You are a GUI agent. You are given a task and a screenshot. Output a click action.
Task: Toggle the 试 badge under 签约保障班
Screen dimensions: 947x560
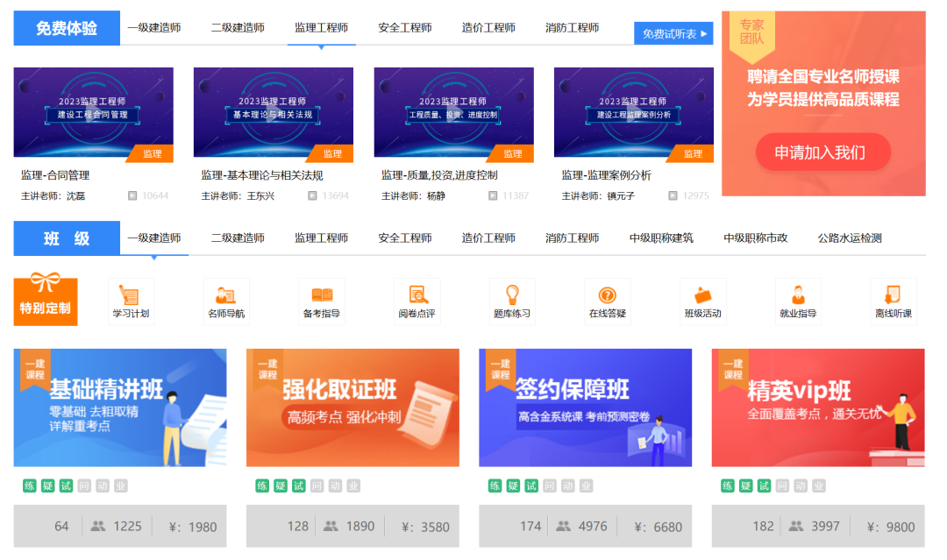click(x=530, y=485)
